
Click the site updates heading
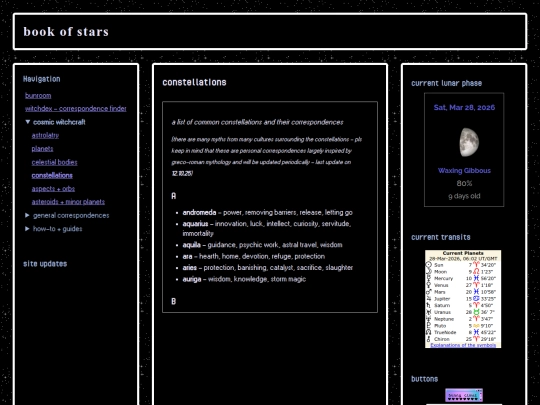(x=45, y=264)
